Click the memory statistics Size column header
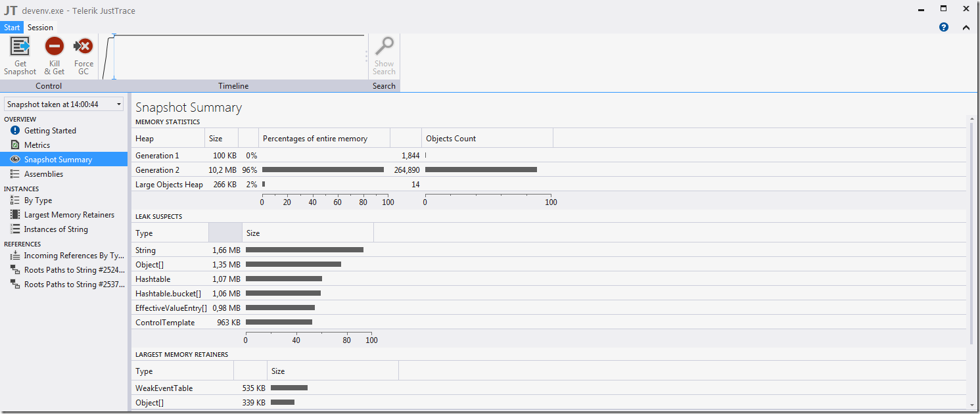This screenshot has height=414, width=980. pyautogui.click(x=222, y=139)
